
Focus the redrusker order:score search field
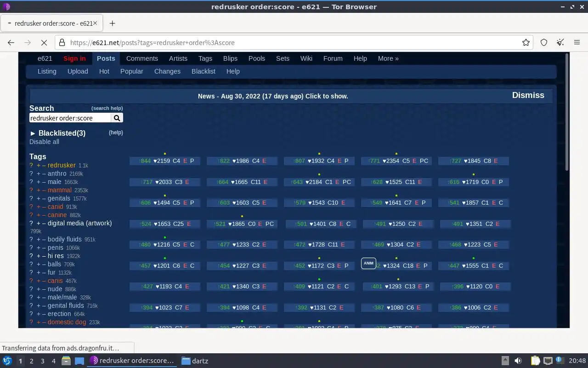(x=70, y=118)
